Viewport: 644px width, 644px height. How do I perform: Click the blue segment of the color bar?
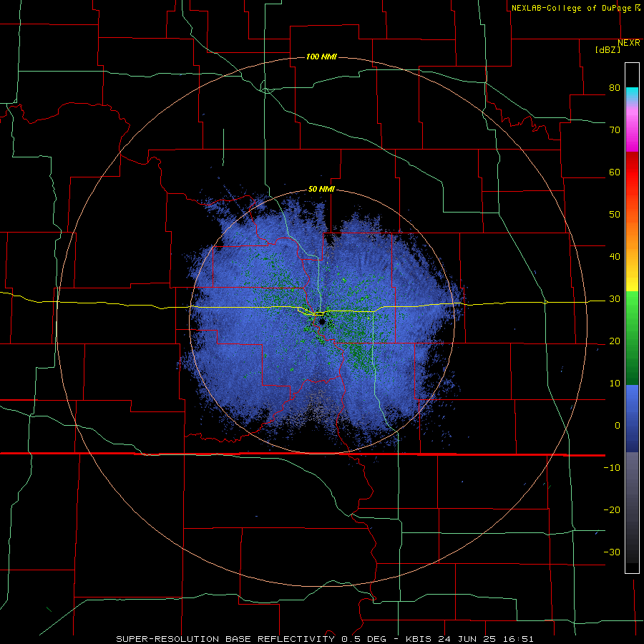click(632, 419)
